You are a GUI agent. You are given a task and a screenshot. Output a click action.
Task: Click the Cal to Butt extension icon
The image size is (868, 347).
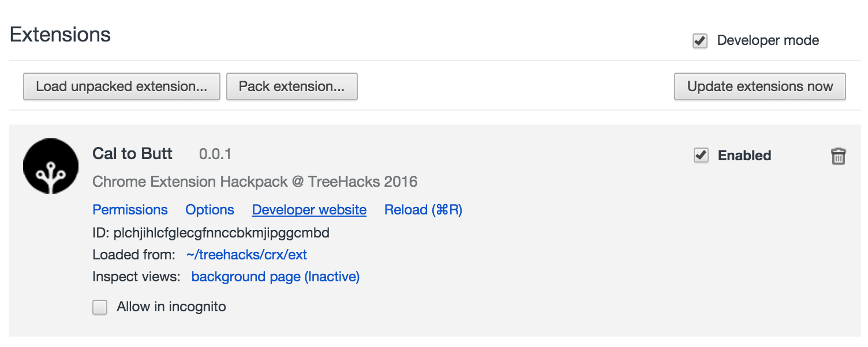pyautogui.click(x=51, y=166)
